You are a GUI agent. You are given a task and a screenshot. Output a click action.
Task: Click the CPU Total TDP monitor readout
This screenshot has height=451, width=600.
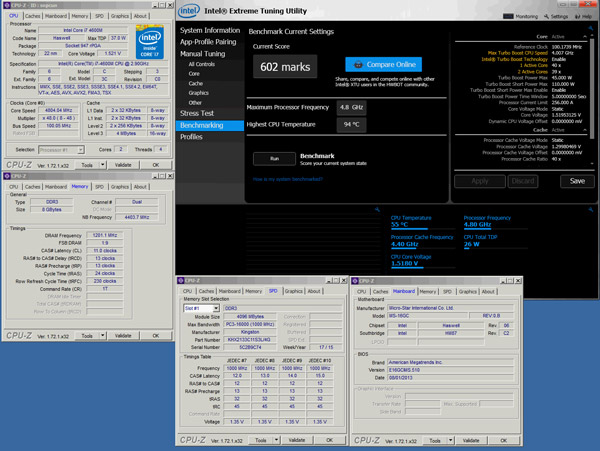pyautogui.click(x=496, y=241)
